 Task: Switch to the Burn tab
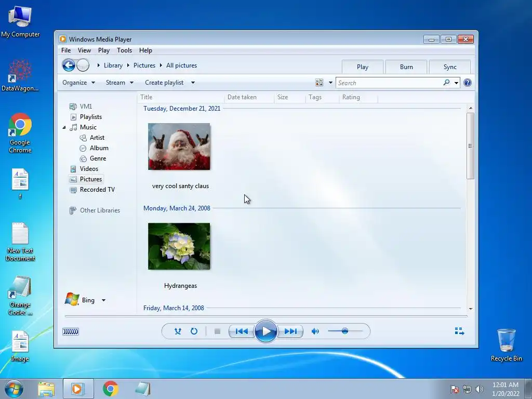[x=406, y=67]
